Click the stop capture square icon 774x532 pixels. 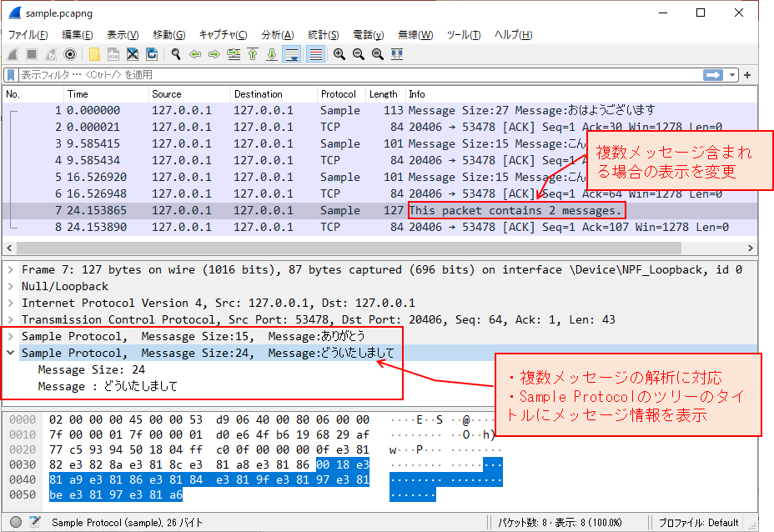click(32, 54)
